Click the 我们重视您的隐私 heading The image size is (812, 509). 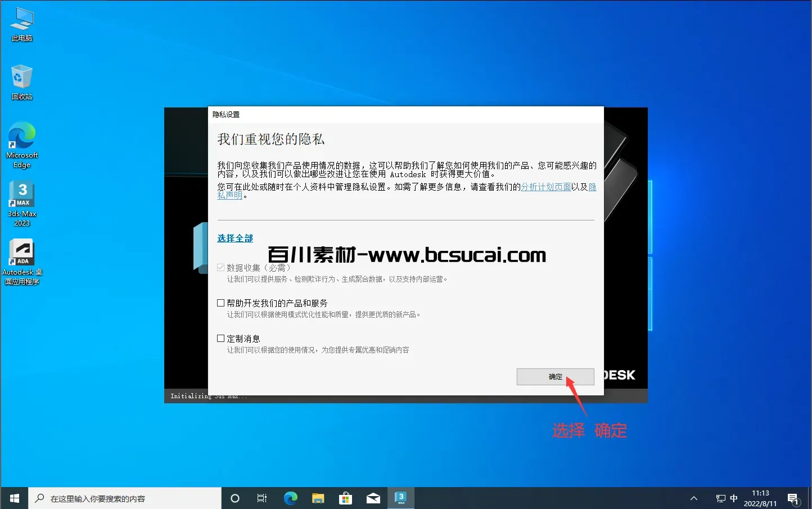[x=271, y=139]
